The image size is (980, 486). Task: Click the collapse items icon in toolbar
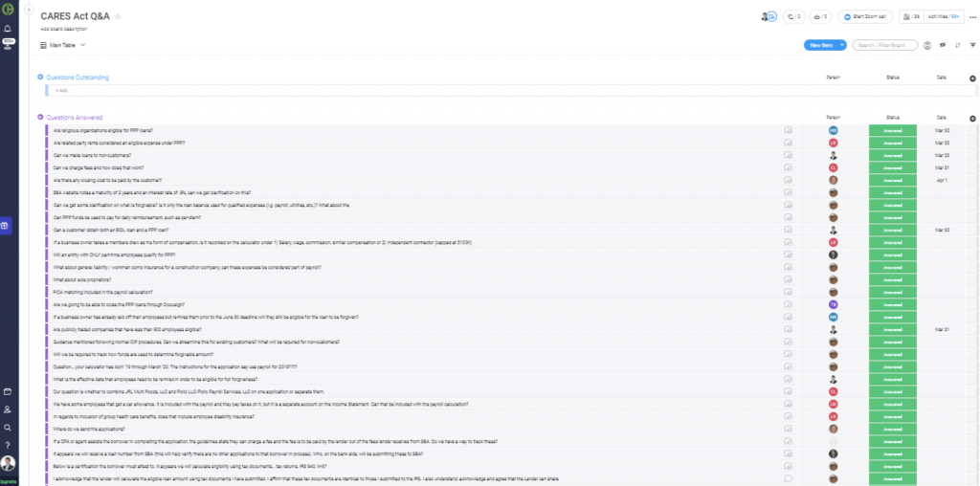pos(973,45)
